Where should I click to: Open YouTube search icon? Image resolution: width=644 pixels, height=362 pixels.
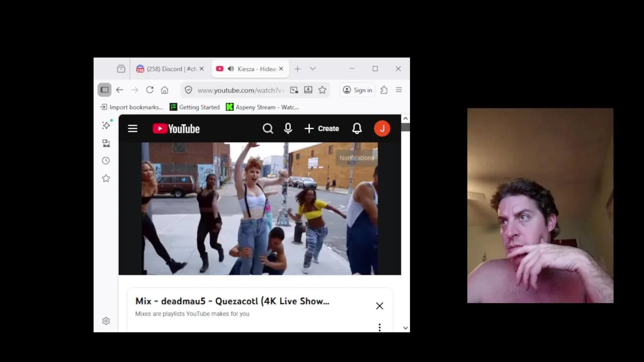(x=268, y=129)
